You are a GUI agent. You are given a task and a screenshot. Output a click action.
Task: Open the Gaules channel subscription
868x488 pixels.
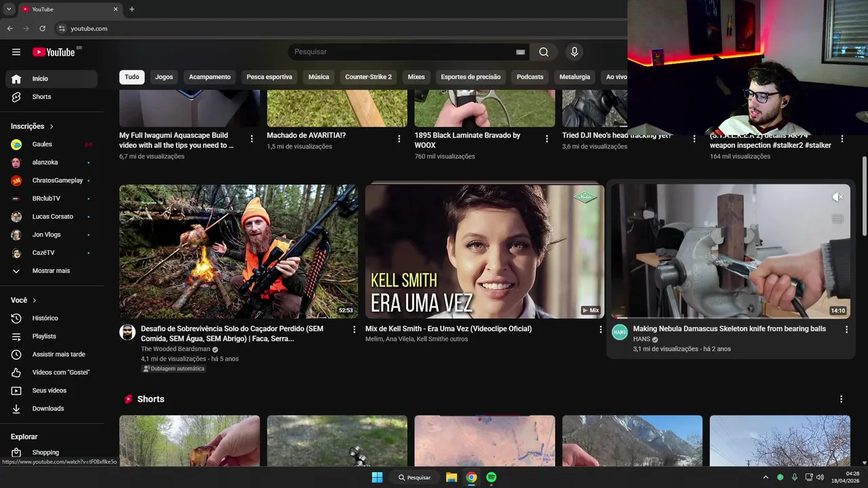[52, 144]
